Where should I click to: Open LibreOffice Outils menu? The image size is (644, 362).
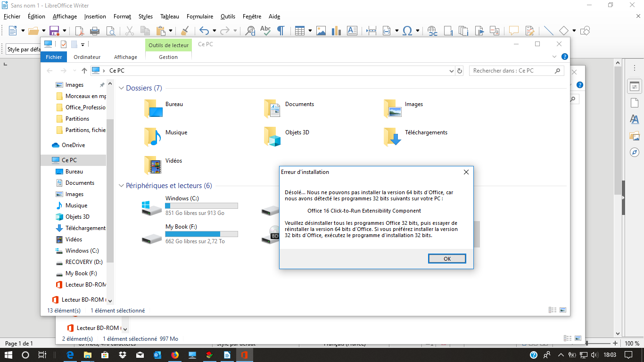[228, 16]
